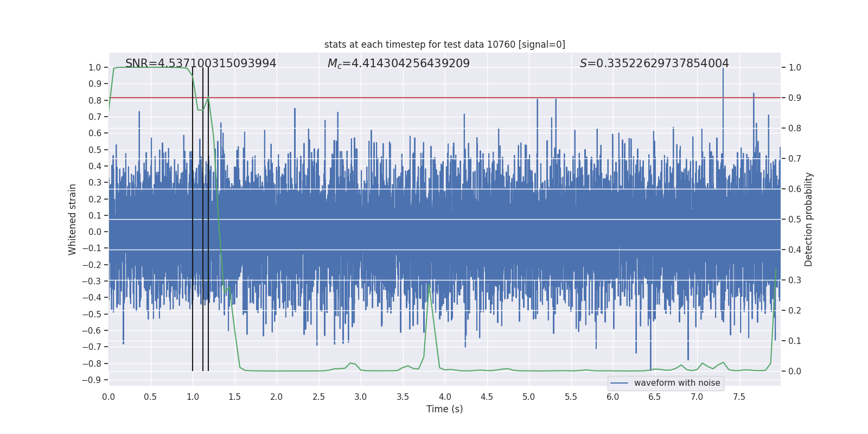Click the S=0.335 annotation text
868x434 pixels.
[x=654, y=63]
